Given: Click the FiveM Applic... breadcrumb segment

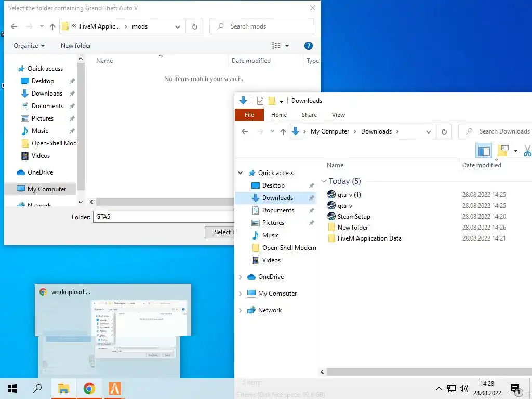Looking at the screenshot, I should click(99, 26).
